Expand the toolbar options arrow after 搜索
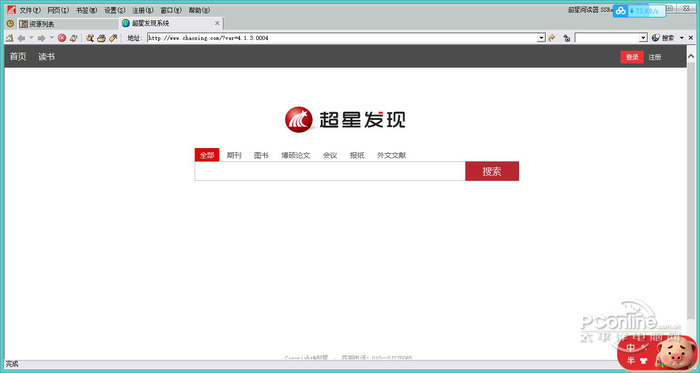 pos(682,38)
